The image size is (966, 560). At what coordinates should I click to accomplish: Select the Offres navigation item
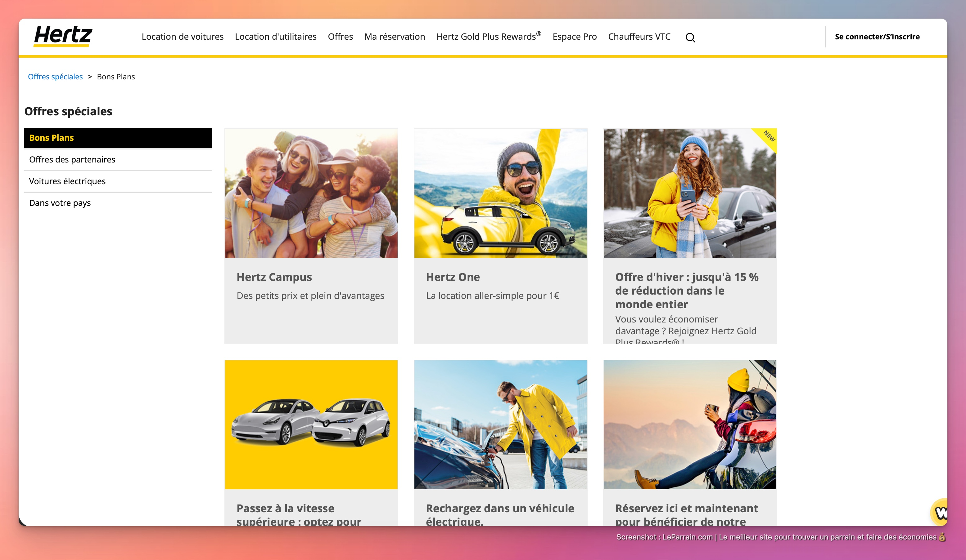340,37
